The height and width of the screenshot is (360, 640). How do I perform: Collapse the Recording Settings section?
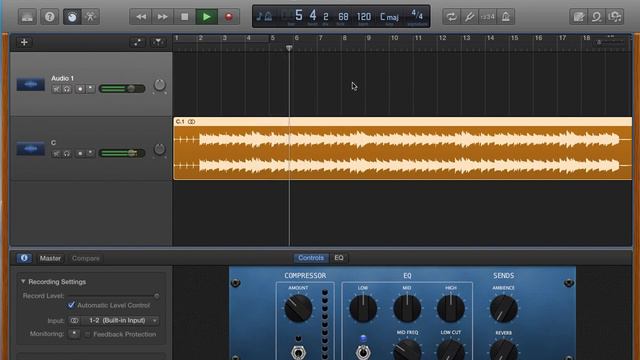click(x=23, y=281)
